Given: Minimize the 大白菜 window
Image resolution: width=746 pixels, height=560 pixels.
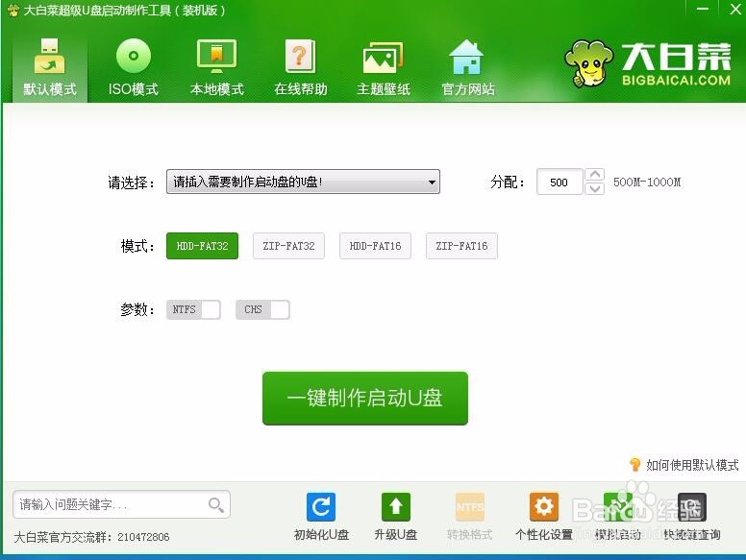Looking at the screenshot, I should [702, 9].
